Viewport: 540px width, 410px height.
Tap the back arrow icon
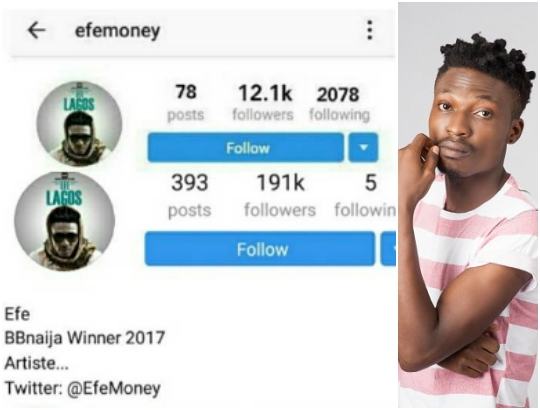pyautogui.click(x=37, y=30)
